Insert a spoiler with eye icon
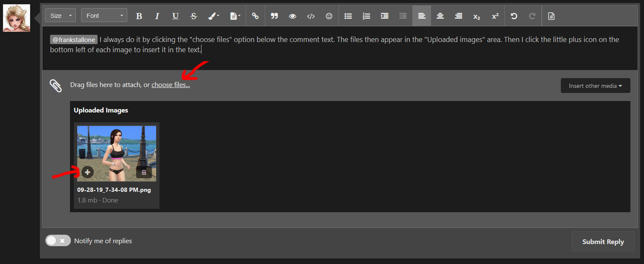The height and width of the screenshot is (264, 644). point(292,16)
